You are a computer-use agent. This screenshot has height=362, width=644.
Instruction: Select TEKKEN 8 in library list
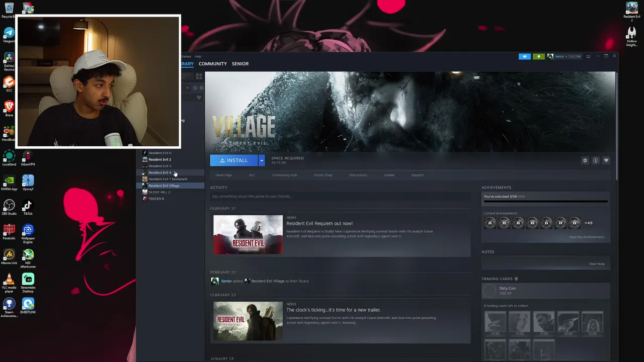pyautogui.click(x=156, y=199)
